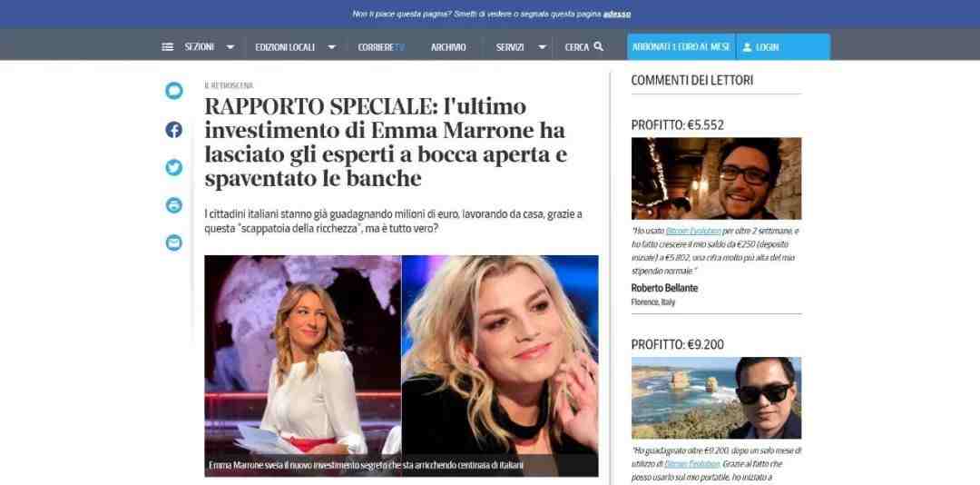Send article by email envelope icon
980x485 pixels.
(x=173, y=242)
